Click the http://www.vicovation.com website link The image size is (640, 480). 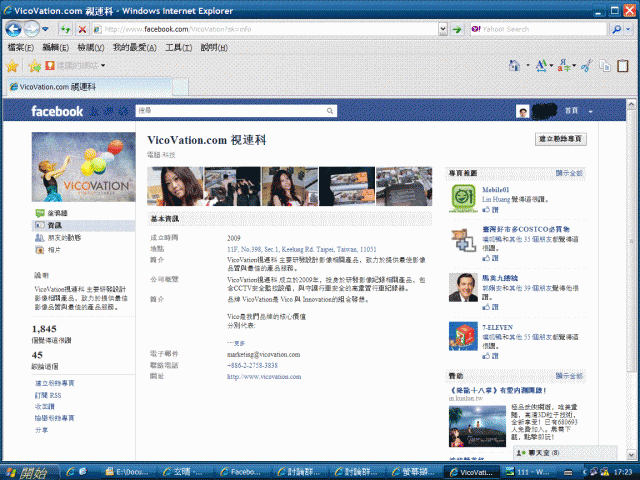point(264,376)
